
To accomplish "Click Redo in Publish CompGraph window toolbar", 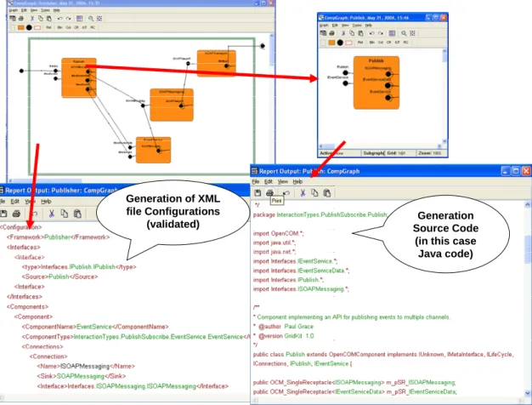I will tap(381, 33).
